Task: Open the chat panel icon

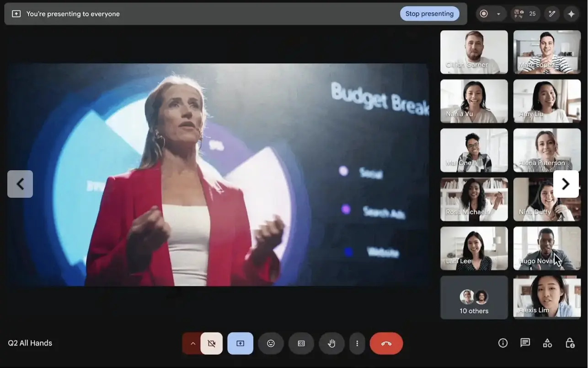Action: pos(525,343)
